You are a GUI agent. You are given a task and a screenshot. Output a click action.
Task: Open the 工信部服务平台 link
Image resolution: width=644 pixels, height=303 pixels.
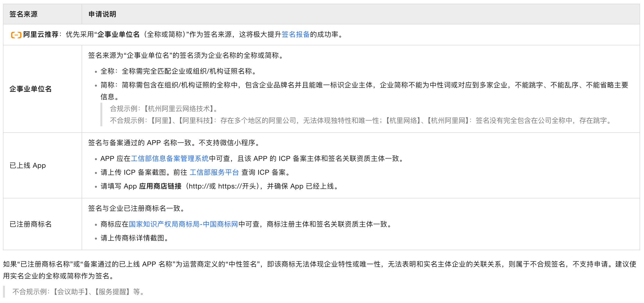tap(214, 172)
